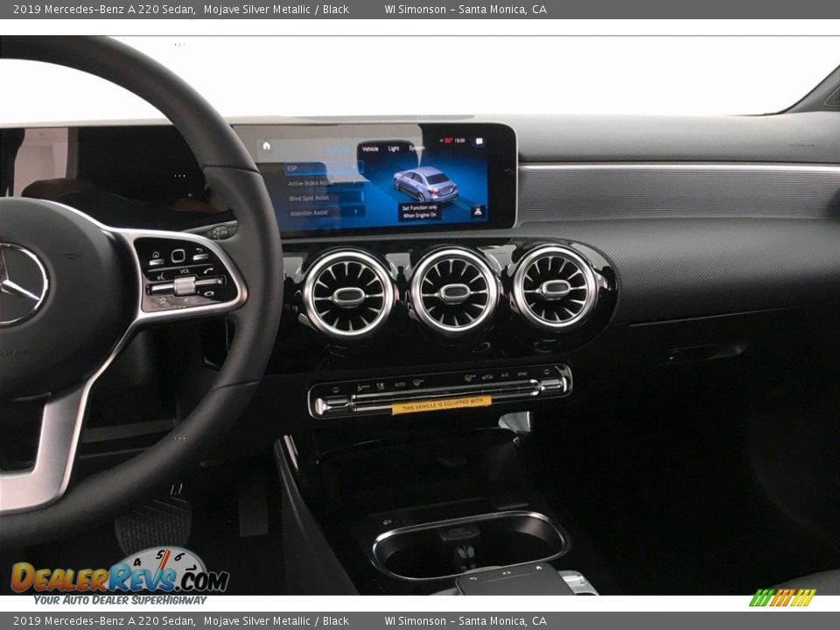The width and height of the screenshot is (840, 630).
Task: Tap the seat adjustment icon on the display
Action: click(478, 211)
